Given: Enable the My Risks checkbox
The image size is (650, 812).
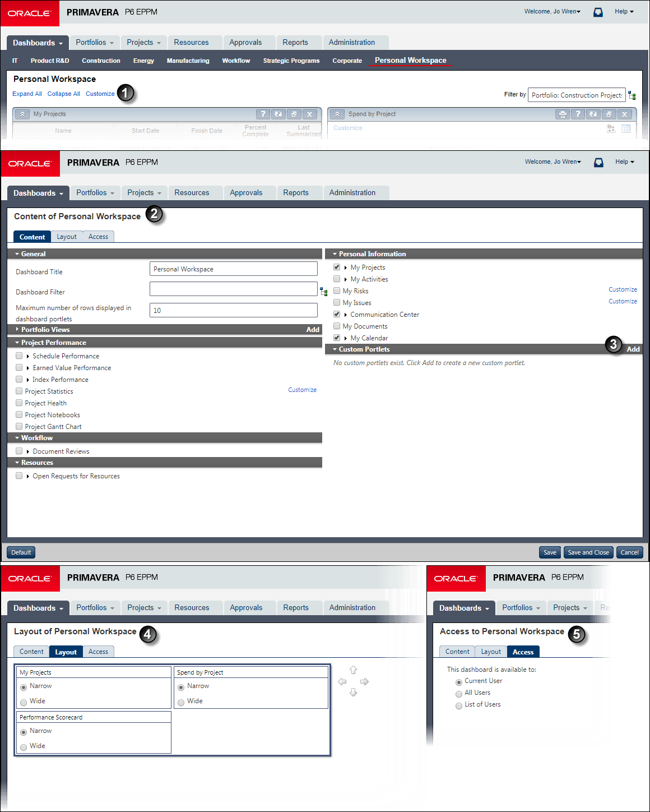Looking at the screenshot, I should point(337,290).
